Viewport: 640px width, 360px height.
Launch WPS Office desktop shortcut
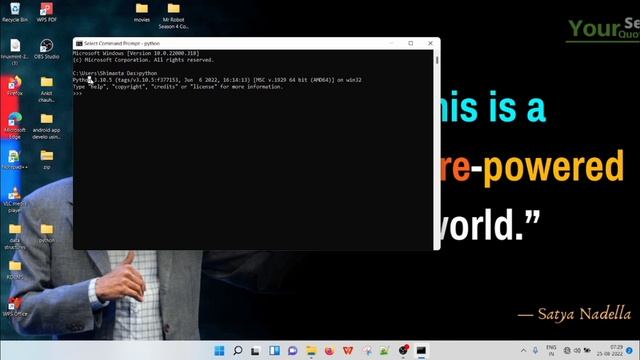[x=15, y=307]
